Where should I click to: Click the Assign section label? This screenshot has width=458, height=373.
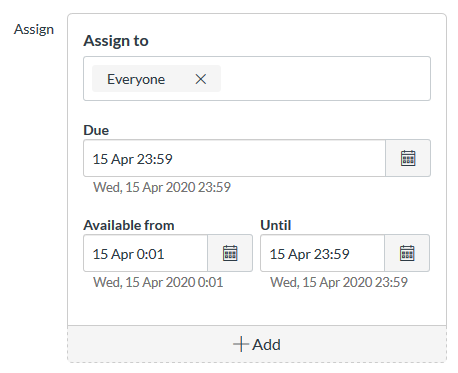click(34, 30)
